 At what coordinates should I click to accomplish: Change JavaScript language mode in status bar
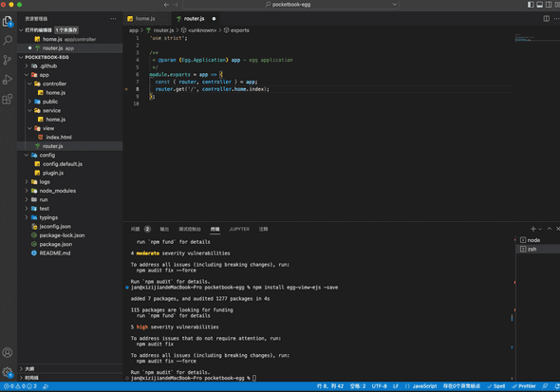click(424, 386)
